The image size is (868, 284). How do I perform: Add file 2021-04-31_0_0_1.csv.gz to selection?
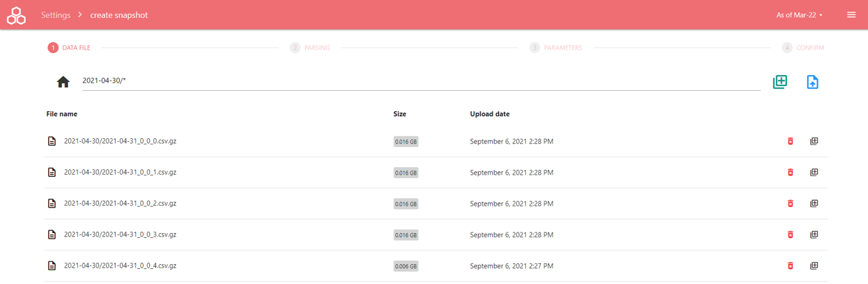[x=814, y=173]
